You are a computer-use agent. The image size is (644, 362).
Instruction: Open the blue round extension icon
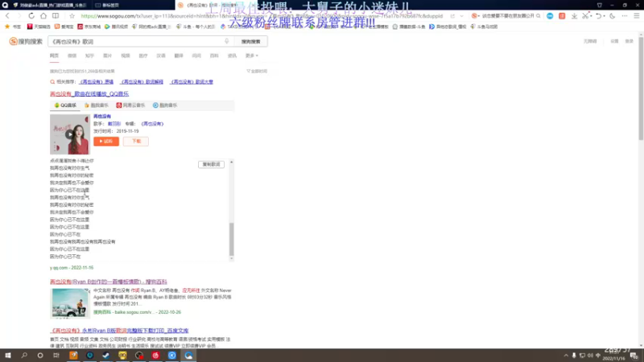550,16
